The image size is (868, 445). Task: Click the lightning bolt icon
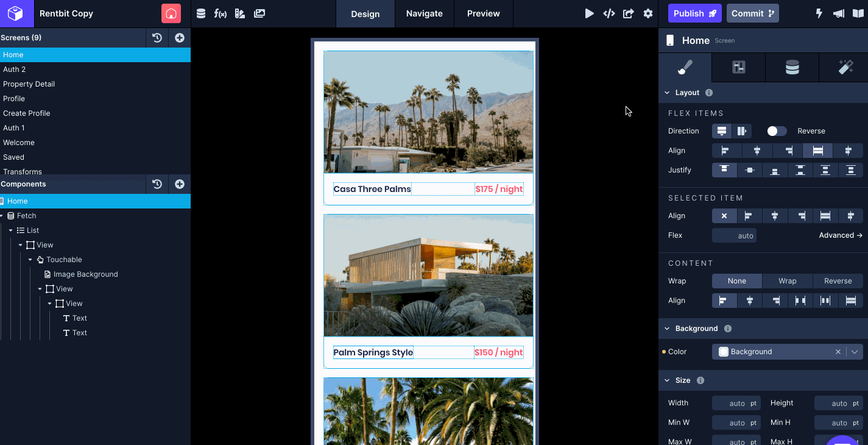pos(819,13)
